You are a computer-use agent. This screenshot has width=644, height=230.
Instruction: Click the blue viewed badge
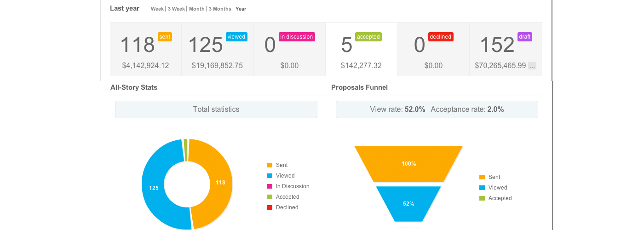pos(236,37)
